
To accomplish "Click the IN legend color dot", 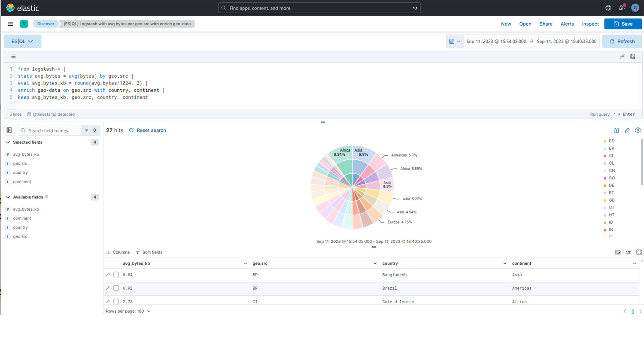I will click(605, 230).
